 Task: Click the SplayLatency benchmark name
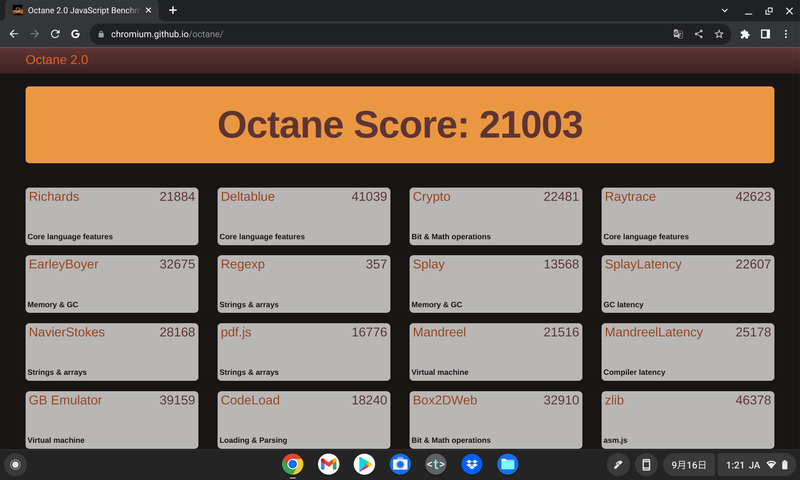pyautogui.click(x=643, y=264)
